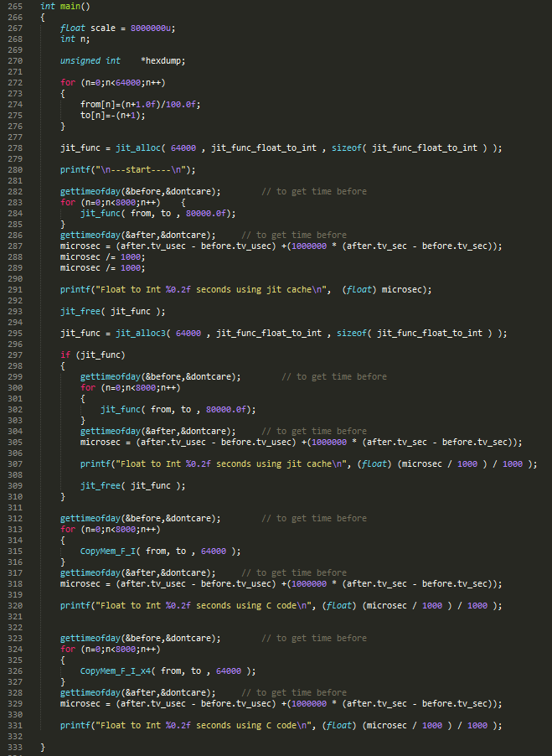Click 'printf' on line 307
This screenshot has height=756, width=552.
95,463
